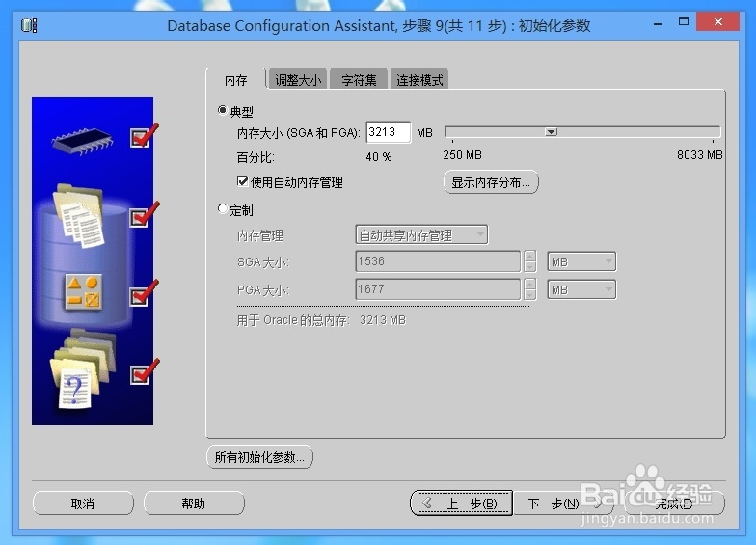Click the 完成(F) finish button
756x545 pixels.
point(673,504)
